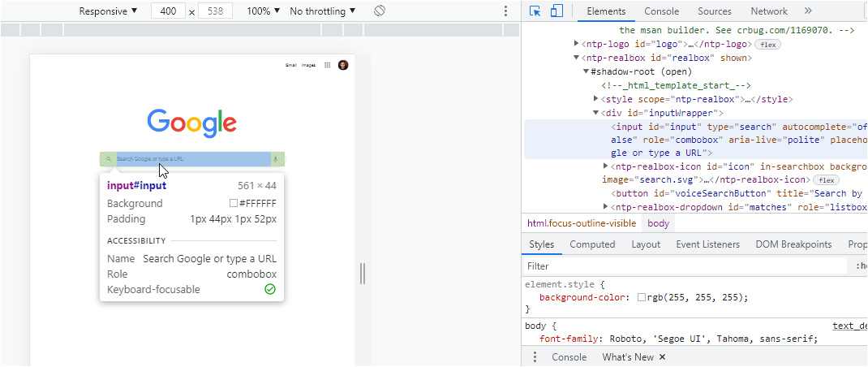Open the text_de stylesheet source link
The image size is (868, 367).
pos(849,326)
